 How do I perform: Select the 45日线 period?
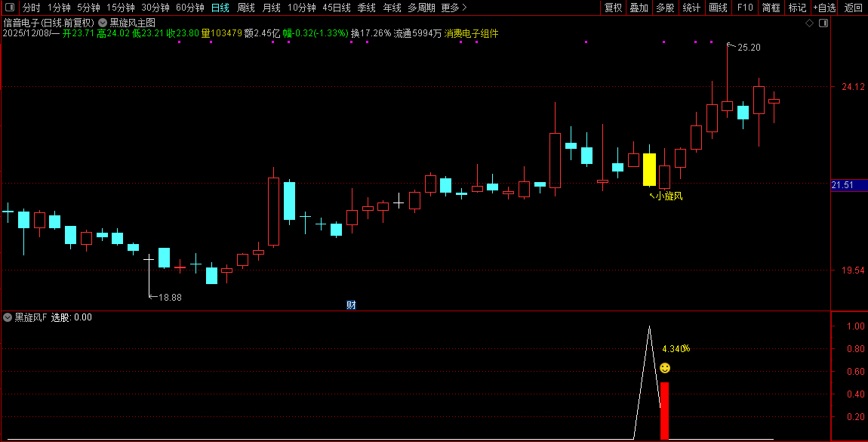(x=337, y=8)
